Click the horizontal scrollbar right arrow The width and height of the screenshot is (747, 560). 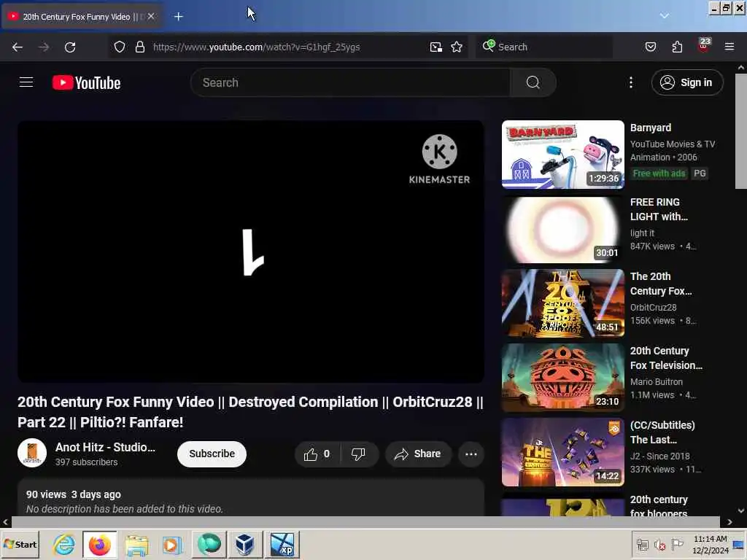tap(729, 522)
